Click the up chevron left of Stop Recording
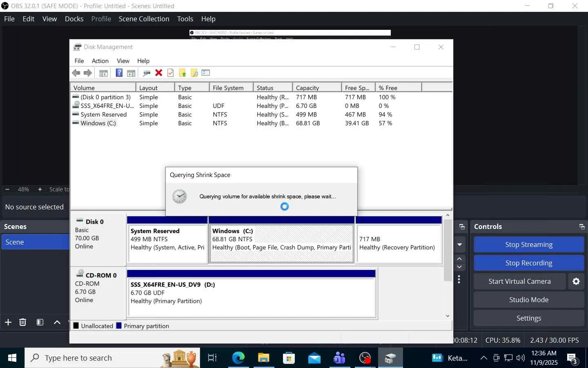 (x=459, y=259)
